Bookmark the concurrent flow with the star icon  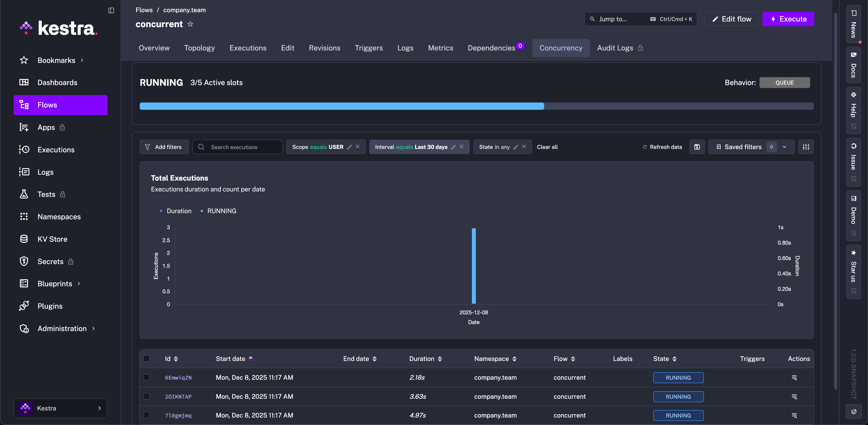190,24
